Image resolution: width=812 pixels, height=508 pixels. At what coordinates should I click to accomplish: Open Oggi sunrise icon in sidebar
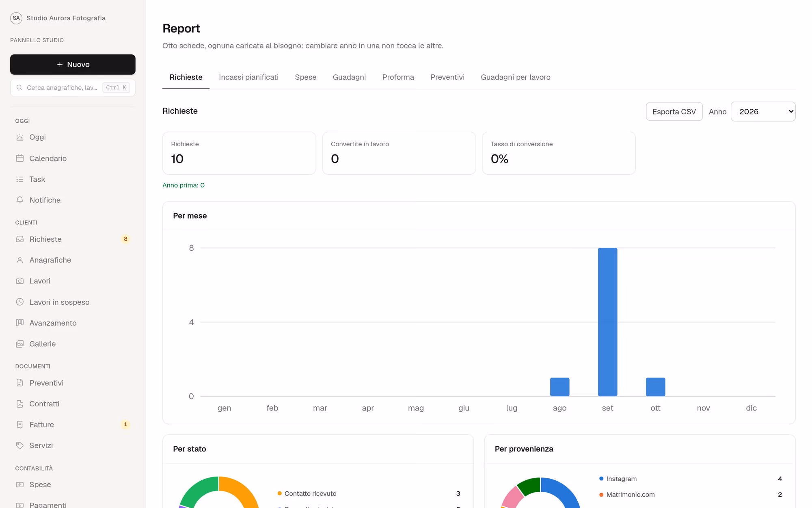(19, 137)
